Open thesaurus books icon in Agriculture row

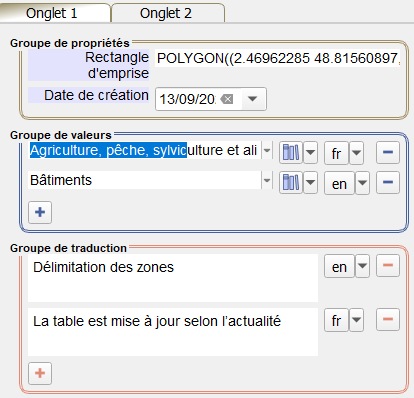tap(291, 153)
